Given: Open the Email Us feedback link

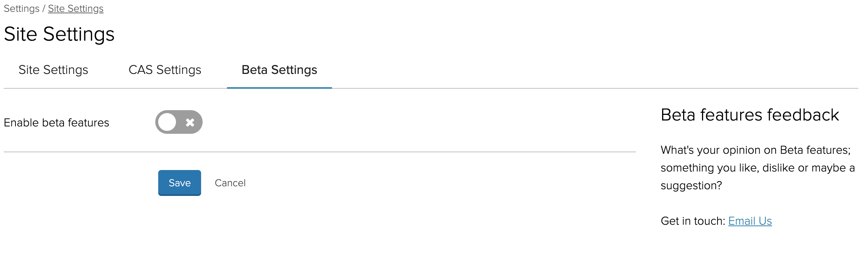Looking at the screenshot, I should coord(750,221).
